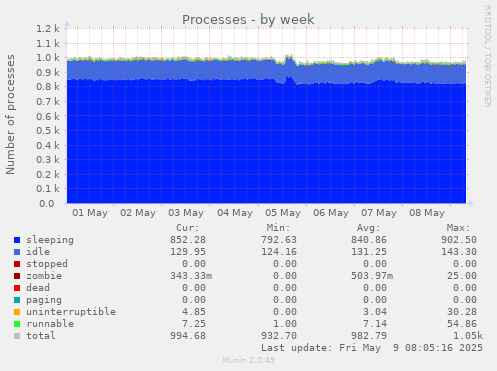Click zombie average value 503.97m

tap(372, 276)
